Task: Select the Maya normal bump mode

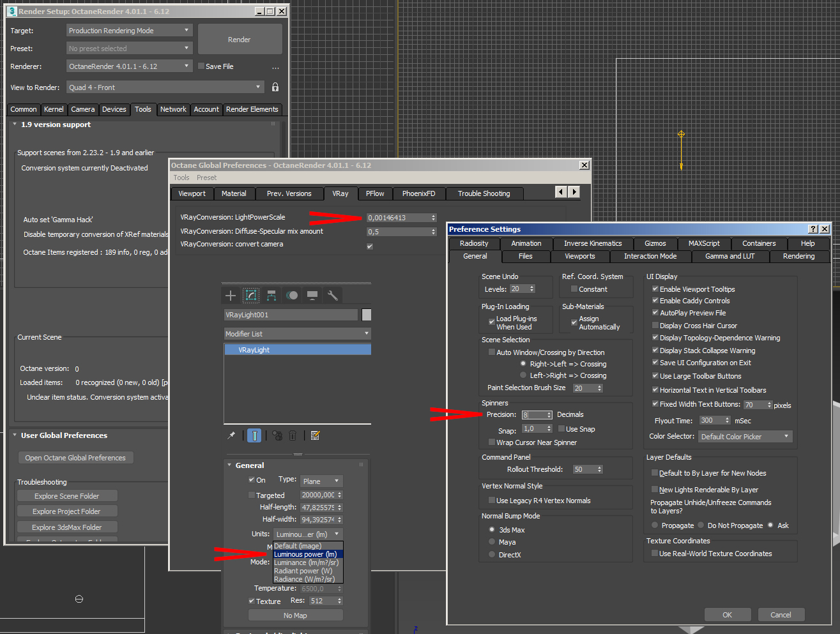Action: (x=492, y=542)
